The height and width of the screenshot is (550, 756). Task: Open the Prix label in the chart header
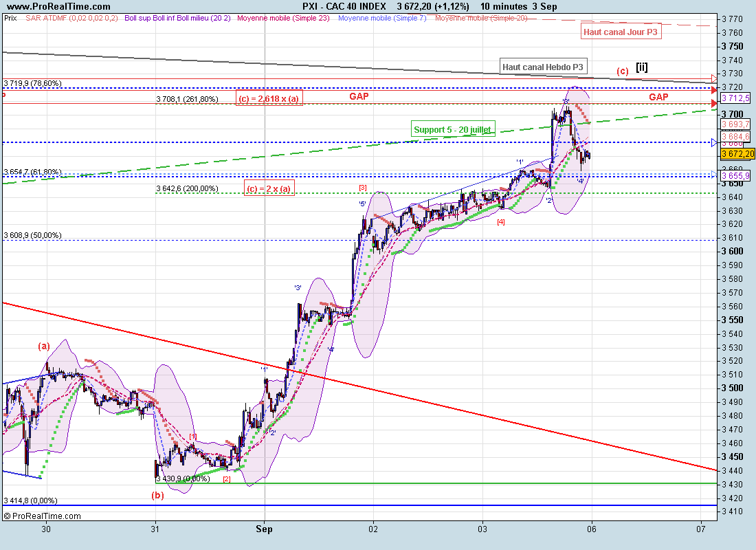tap(10, 18)
